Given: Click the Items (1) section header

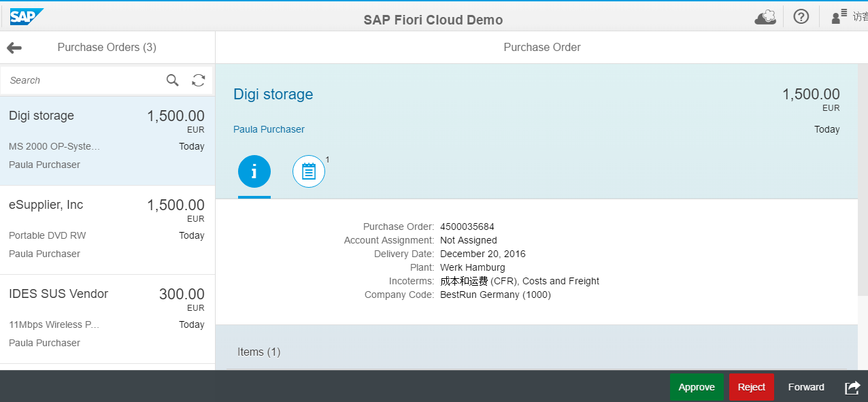Looking at the screenshot, I should click(258, 352).
